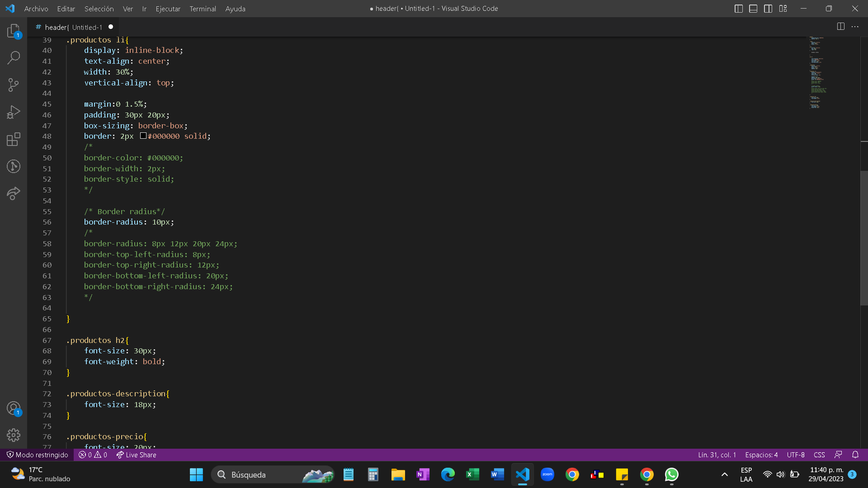The width and height of the screenshot is (868, 488).
Task: Open the weather widget 17°C
Action: click(41, 474)
